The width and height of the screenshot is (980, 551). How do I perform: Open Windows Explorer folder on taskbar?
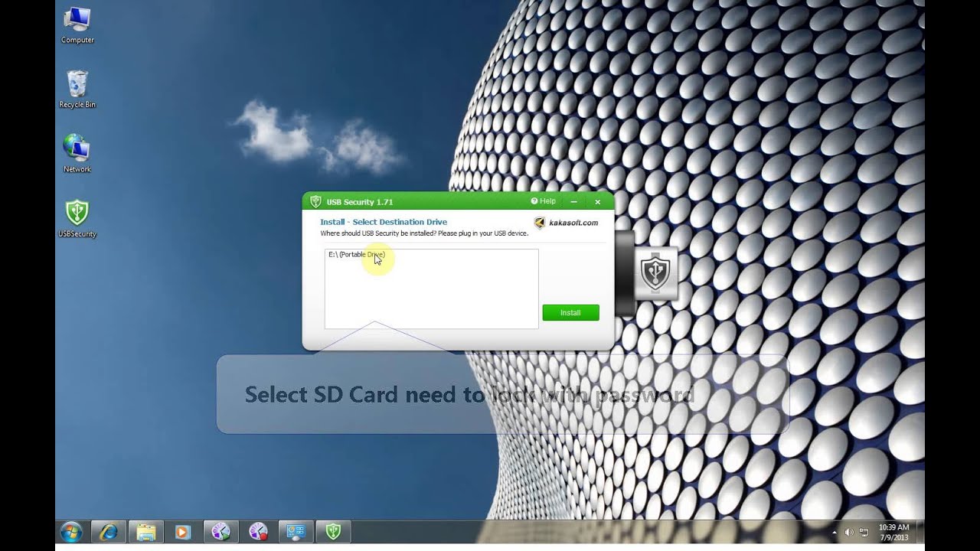(146, 532)
